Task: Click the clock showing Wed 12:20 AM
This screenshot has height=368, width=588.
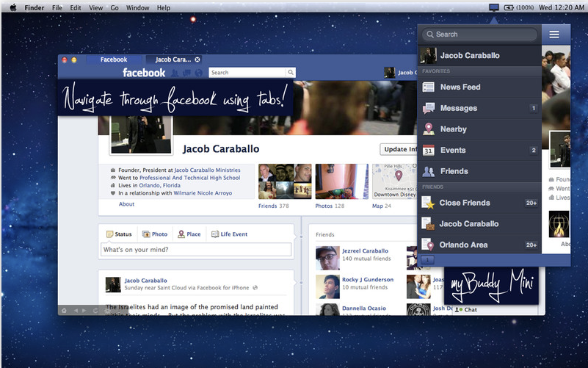Action: pyautogui.click(x=562, y=7)
